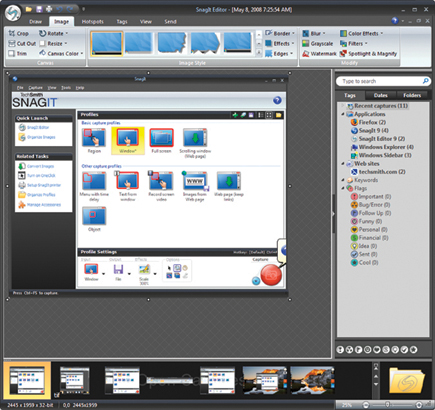Select the Crop tool
The height and width of the screenshot is (410, 435).
[19, 33]
